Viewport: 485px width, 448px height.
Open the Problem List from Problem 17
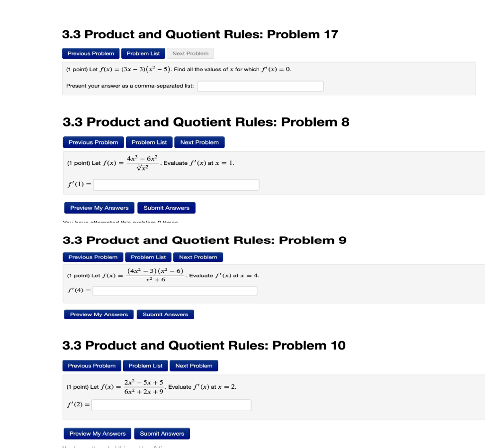pos(143,53)
